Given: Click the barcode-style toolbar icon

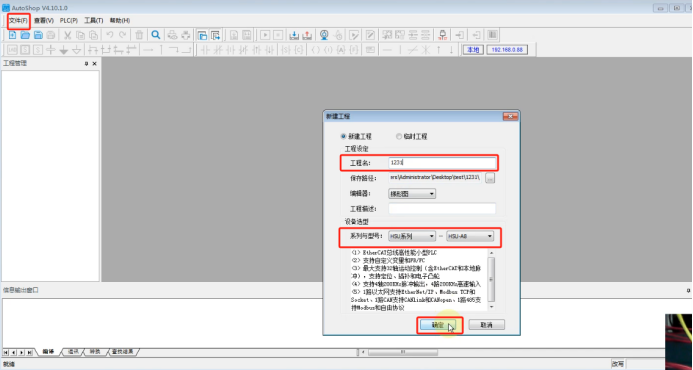Looking at the screenshot, I should tap(492, 35).
